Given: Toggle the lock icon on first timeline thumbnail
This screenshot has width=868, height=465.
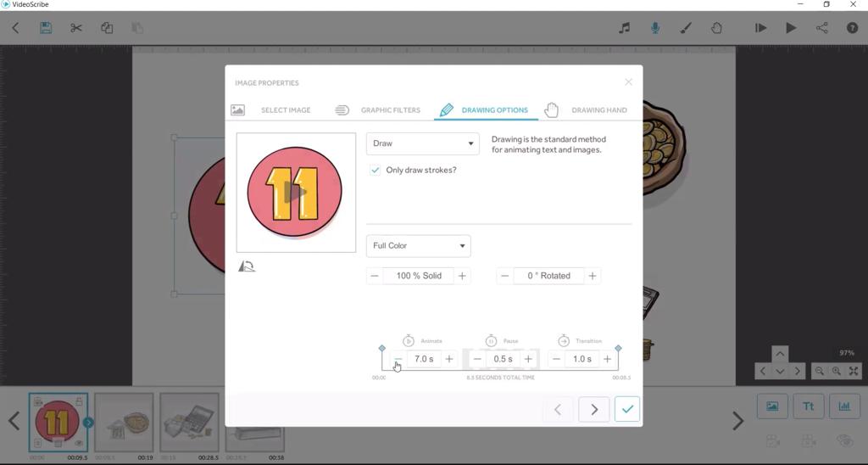Looking at the screenshot, I should 79,401.
